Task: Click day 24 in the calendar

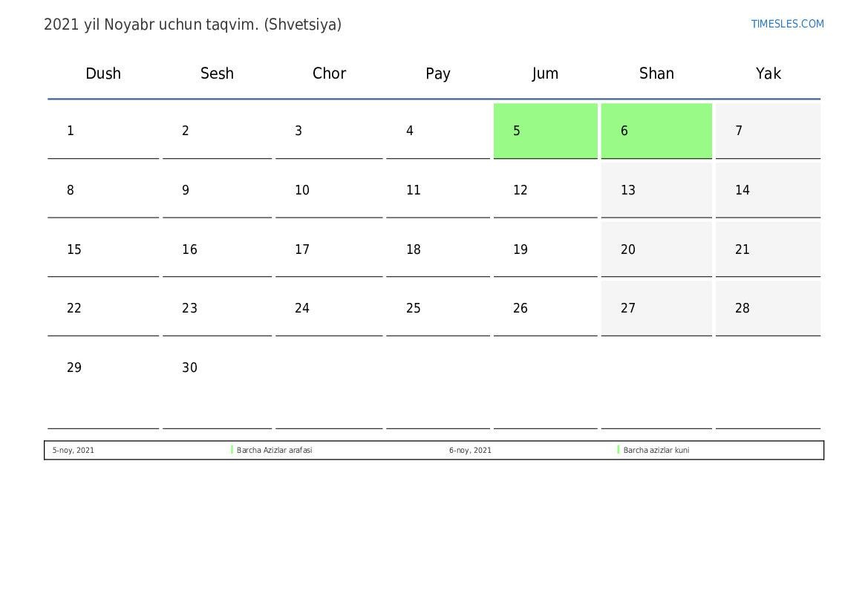Action: point(329,308)
